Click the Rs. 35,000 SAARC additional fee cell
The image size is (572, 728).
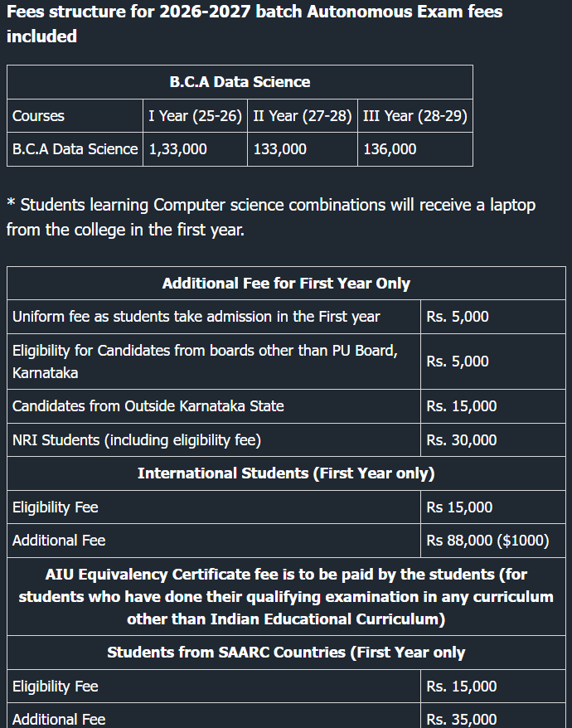pyautogui.click(x=462, y=719)
